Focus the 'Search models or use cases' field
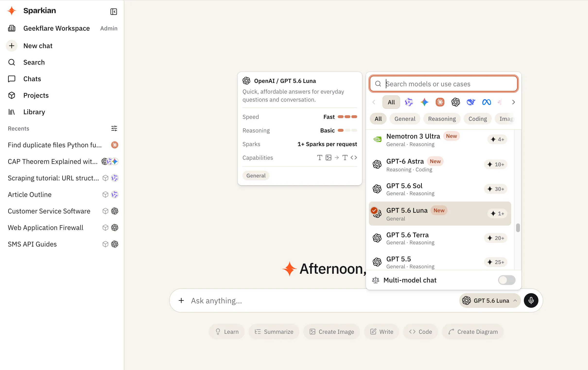The width and height of the screenshot is (588, 370). [443, 84]
